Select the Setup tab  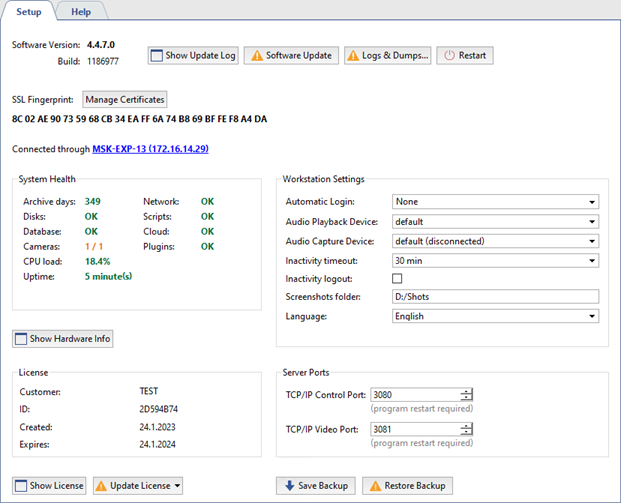28,11
